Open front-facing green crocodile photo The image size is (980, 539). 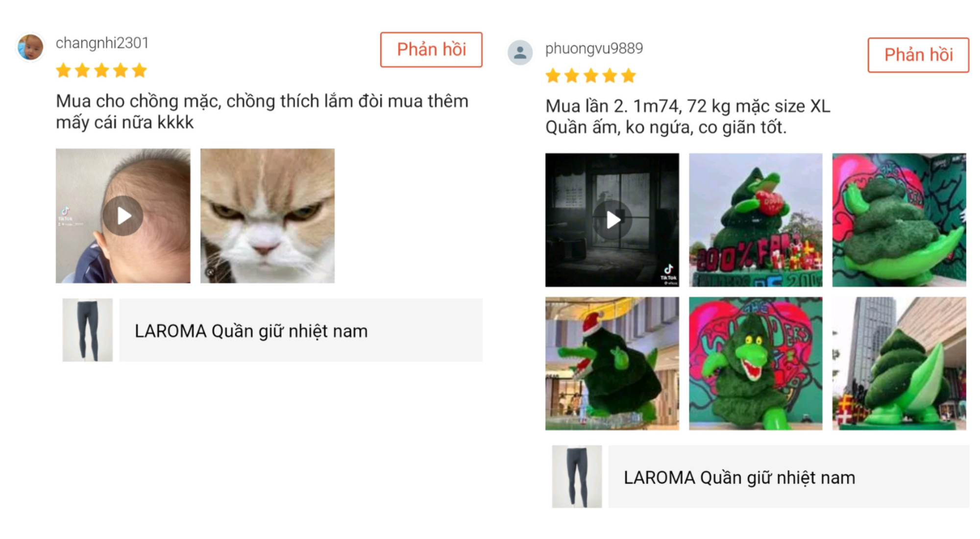756,364
